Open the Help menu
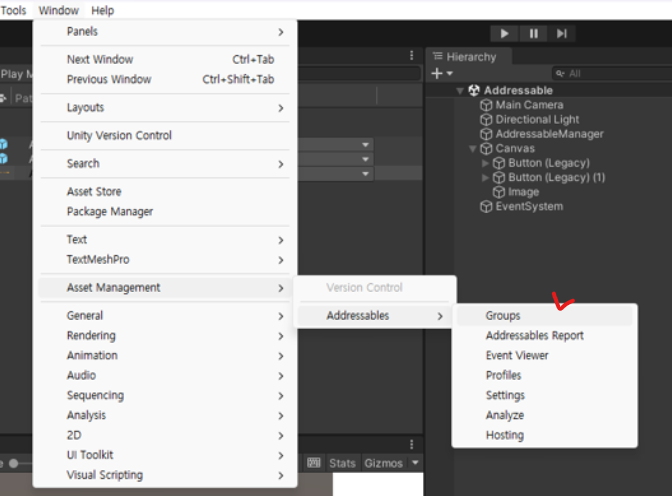The width and height of the screenshot is (672, 496). [x=102, y=10]
